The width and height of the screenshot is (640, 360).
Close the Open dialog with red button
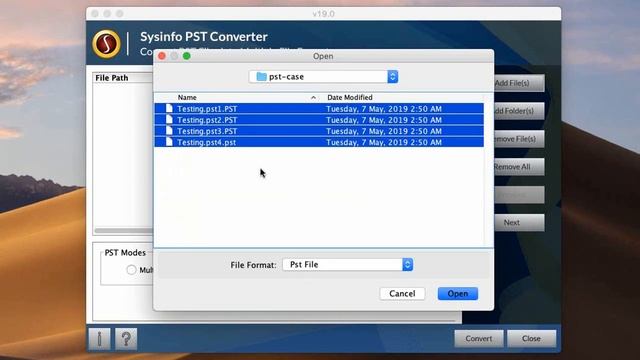point(162,56)
